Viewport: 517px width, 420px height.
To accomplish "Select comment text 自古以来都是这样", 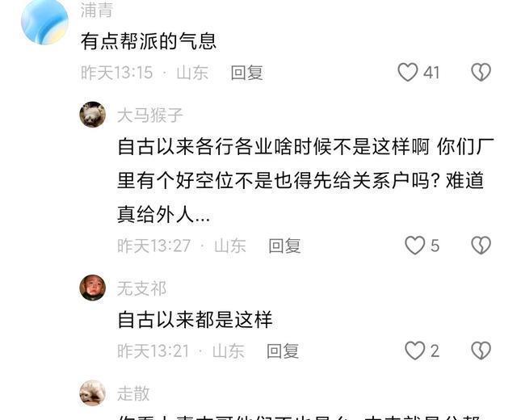I will click(x=195, y=320).
